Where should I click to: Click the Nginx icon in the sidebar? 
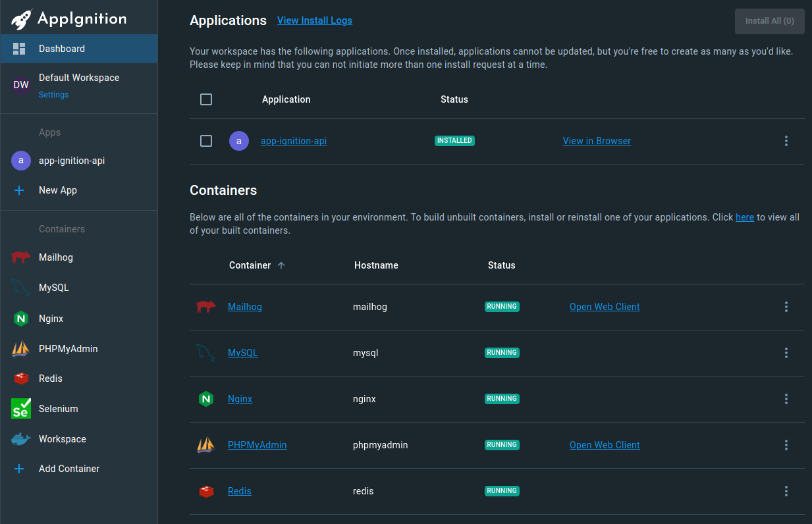20,318
